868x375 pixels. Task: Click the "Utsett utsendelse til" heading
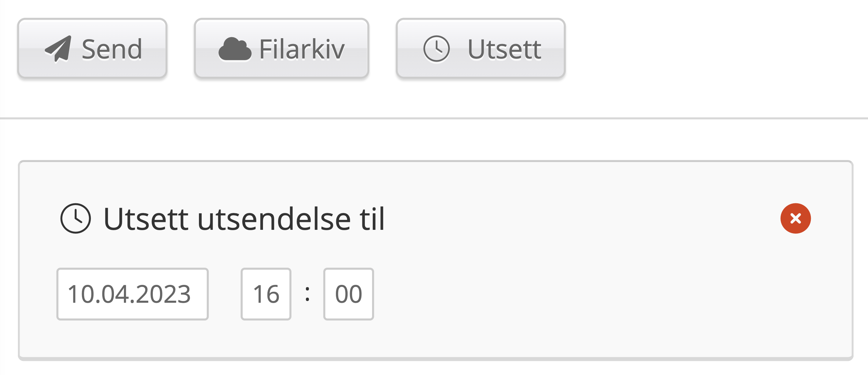click(x=244, y=219)
